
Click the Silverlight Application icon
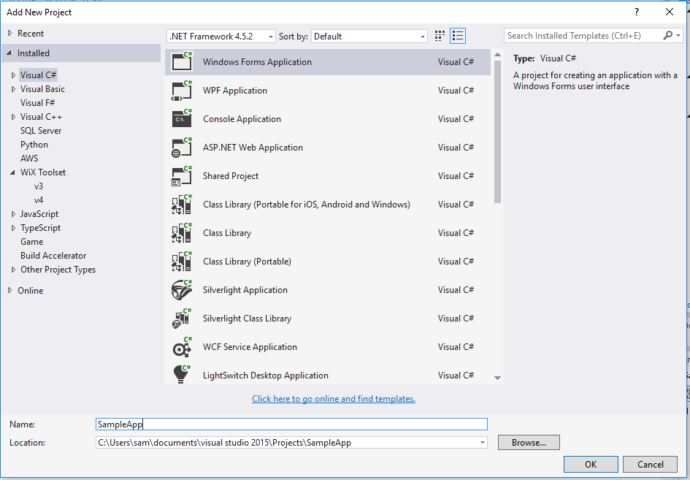pos(182,290)
